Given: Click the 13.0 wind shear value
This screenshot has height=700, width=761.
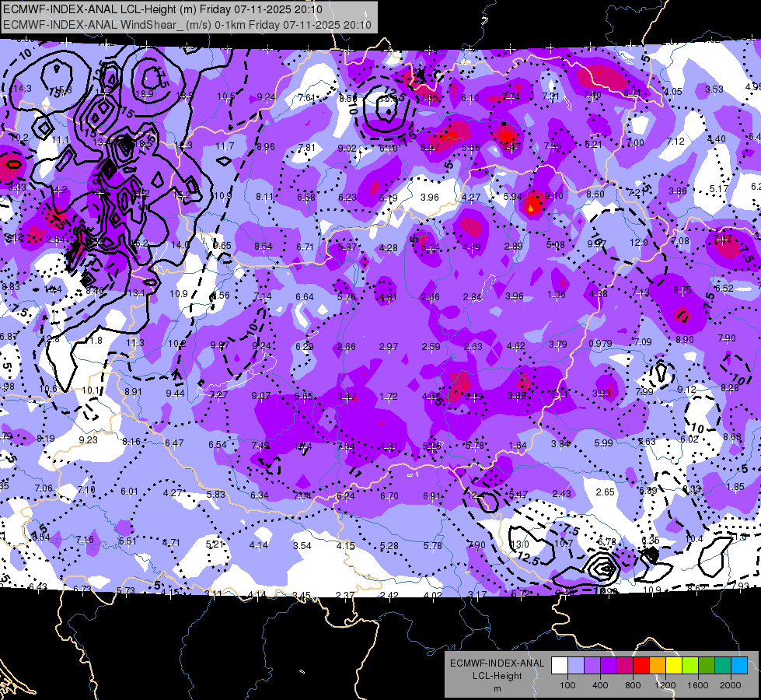Looking at the screenshot, I should [x=520, y=544].
